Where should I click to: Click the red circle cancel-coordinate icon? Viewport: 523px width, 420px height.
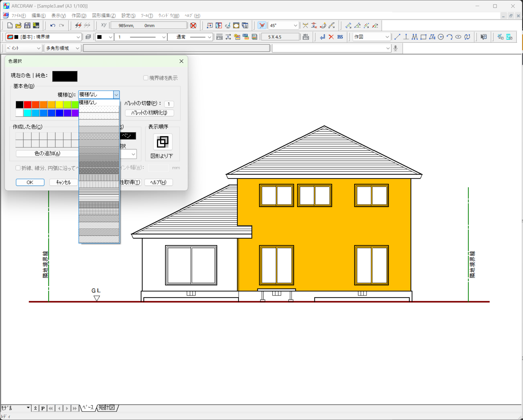click(193, 26)
